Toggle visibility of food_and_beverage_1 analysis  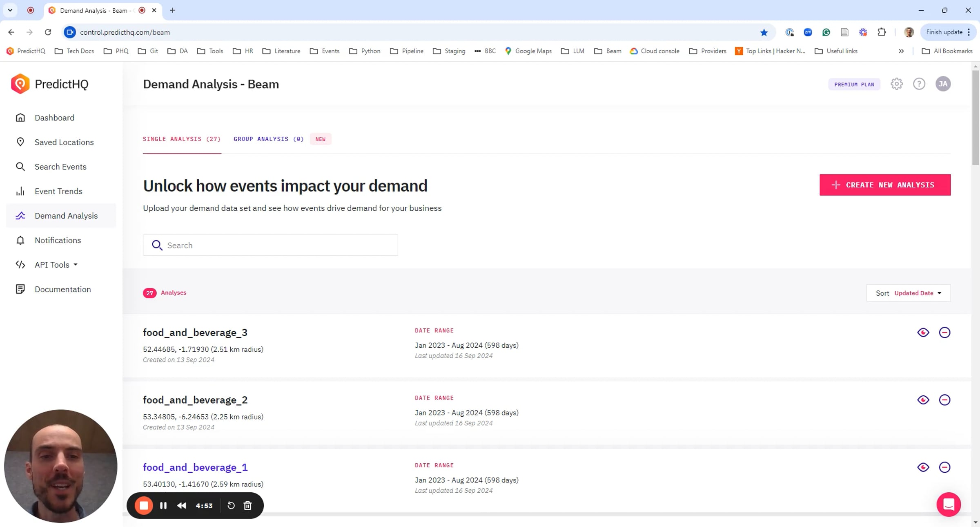pyautogui.click(x=923, y=467)
